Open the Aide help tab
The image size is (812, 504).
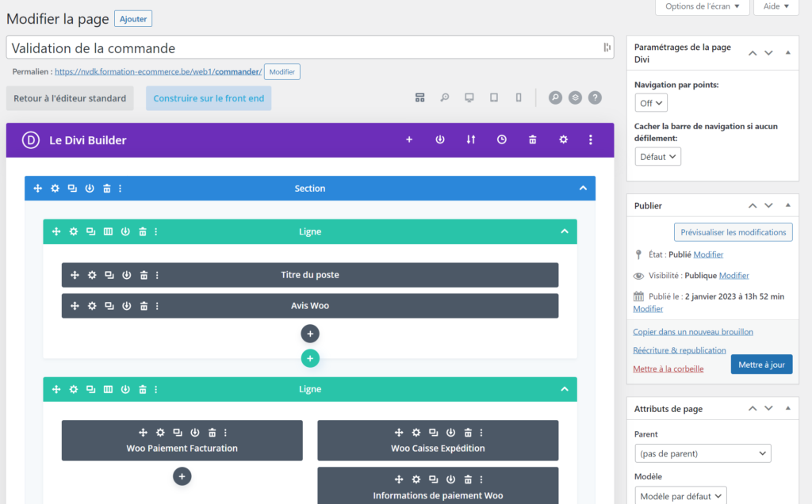[x=776, y=6]
